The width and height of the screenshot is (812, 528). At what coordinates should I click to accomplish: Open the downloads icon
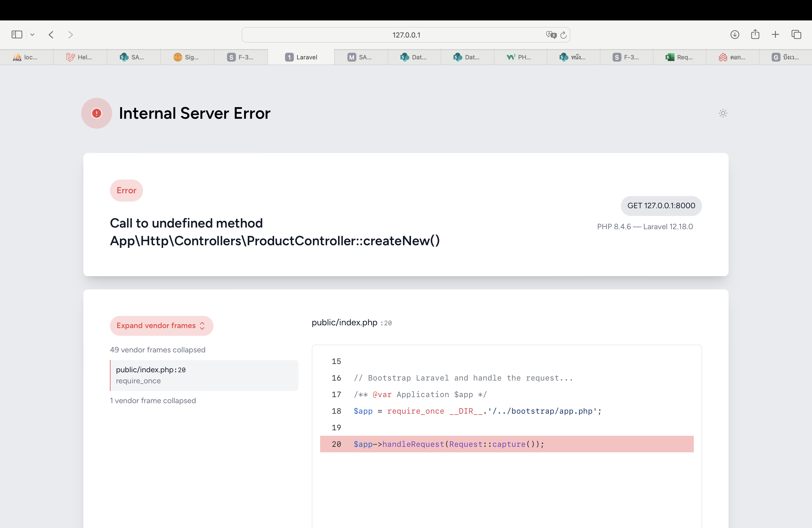point(735,35)
